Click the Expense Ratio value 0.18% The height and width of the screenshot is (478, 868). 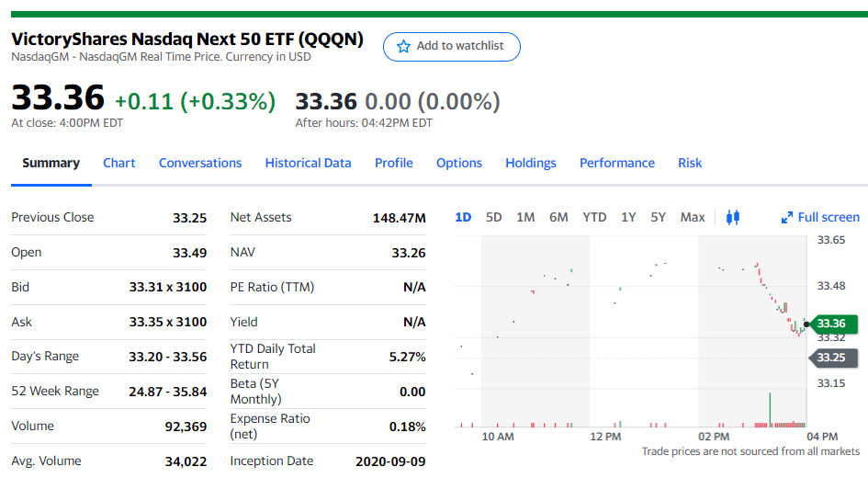408,427
